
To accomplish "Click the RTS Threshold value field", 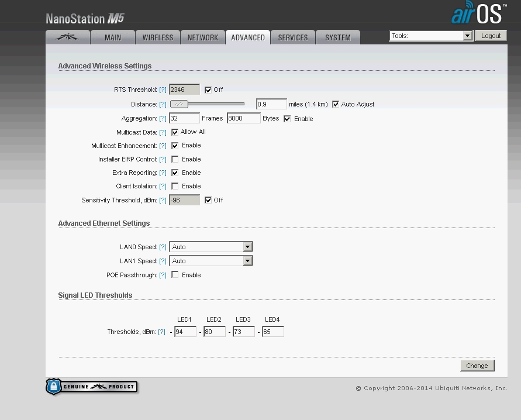I will click(x=184, y=89).
